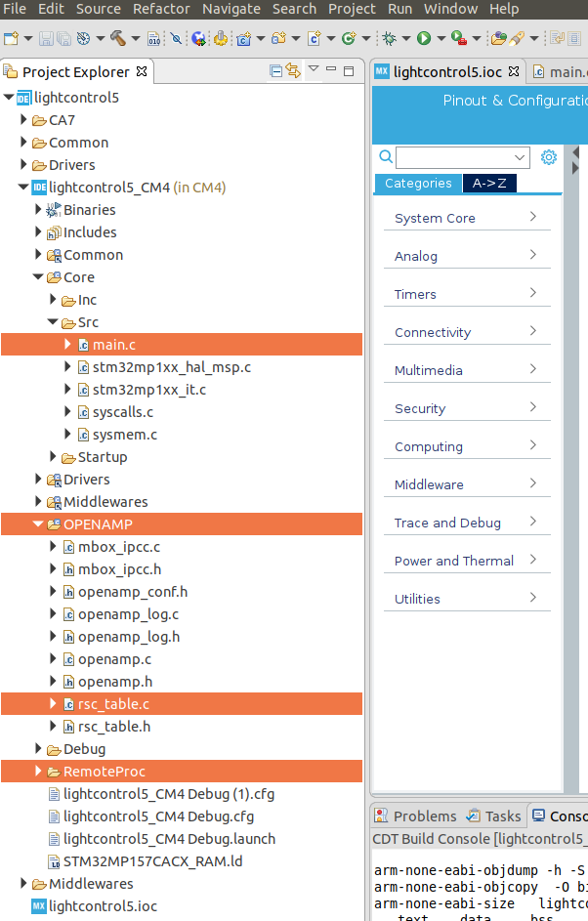
Task: Collapse the OPENAMP folder
Action: pyautogui.click(x=38, y=523)
